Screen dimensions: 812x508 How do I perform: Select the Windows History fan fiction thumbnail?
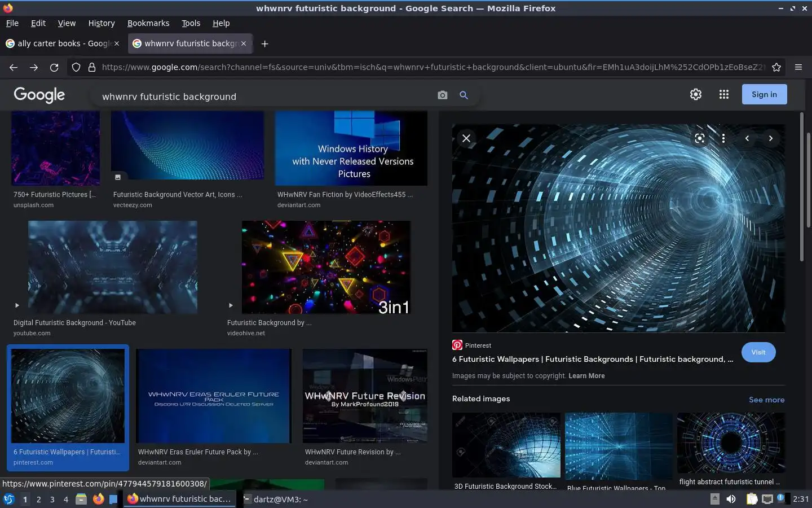(x=351, y=148)
